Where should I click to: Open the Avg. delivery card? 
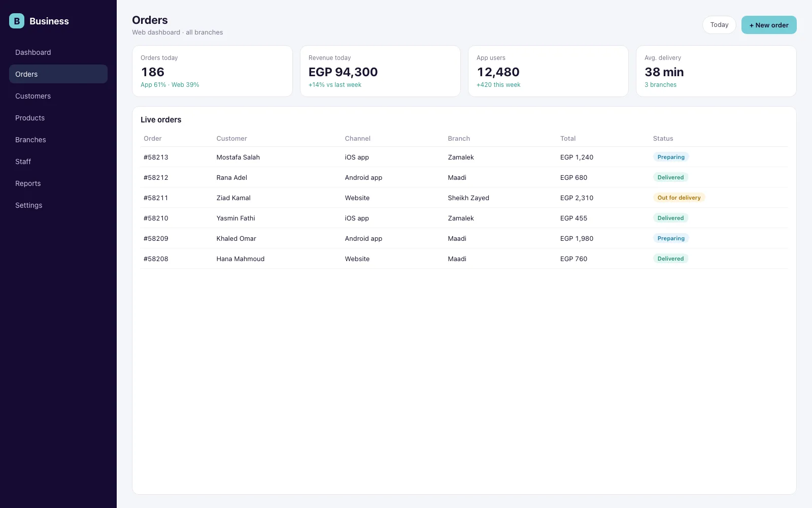[x=716, y=71]
